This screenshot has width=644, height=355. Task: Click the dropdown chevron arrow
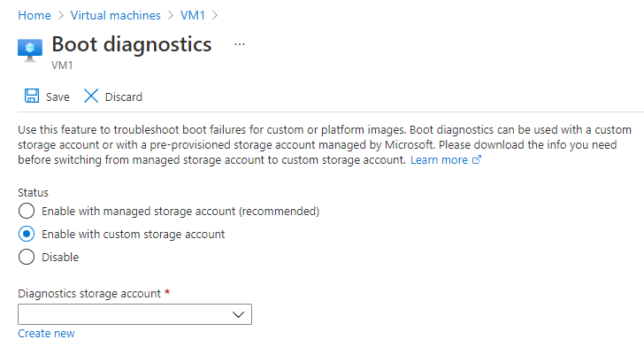coord(237,314)
